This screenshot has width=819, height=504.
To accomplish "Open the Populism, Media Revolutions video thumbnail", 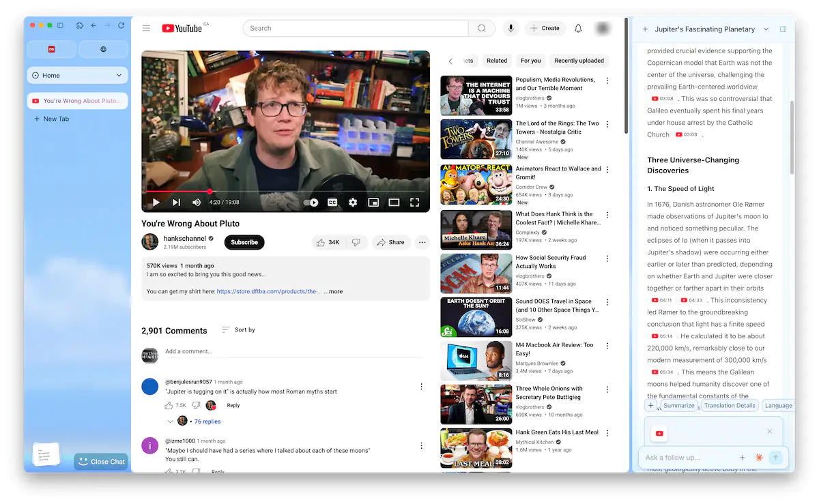I will point(476,95).
